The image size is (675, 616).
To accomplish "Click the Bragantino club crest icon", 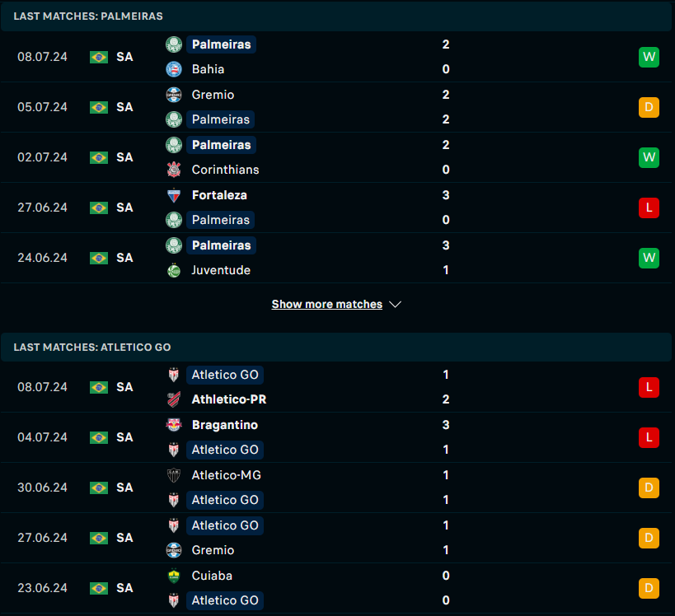I will tap(174, 425).
